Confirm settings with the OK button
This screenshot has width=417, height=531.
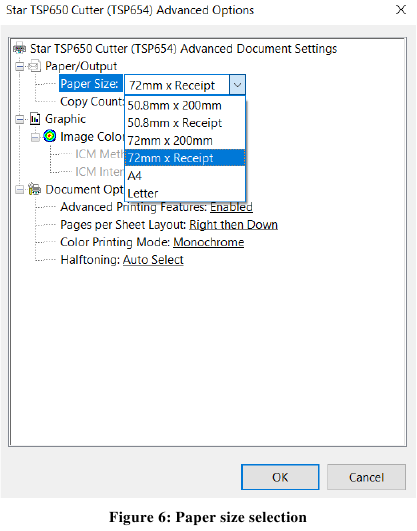280,477
